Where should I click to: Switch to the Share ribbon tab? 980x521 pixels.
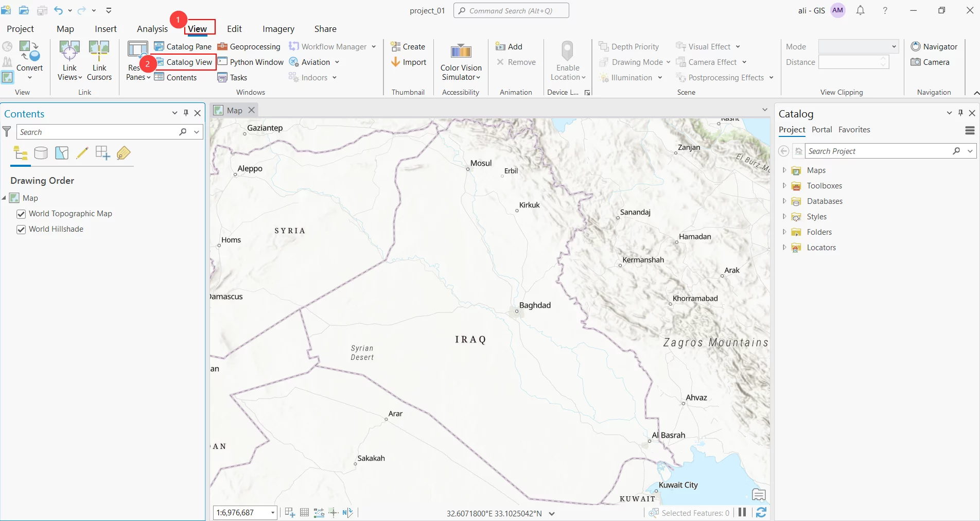click(x=325, y=29)
